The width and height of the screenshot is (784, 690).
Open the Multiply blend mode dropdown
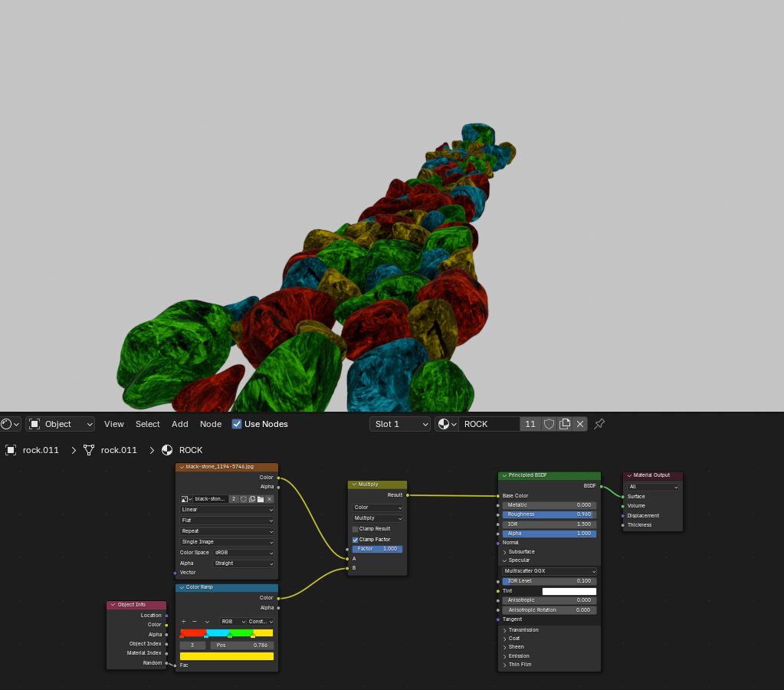[x=378, y=518]
